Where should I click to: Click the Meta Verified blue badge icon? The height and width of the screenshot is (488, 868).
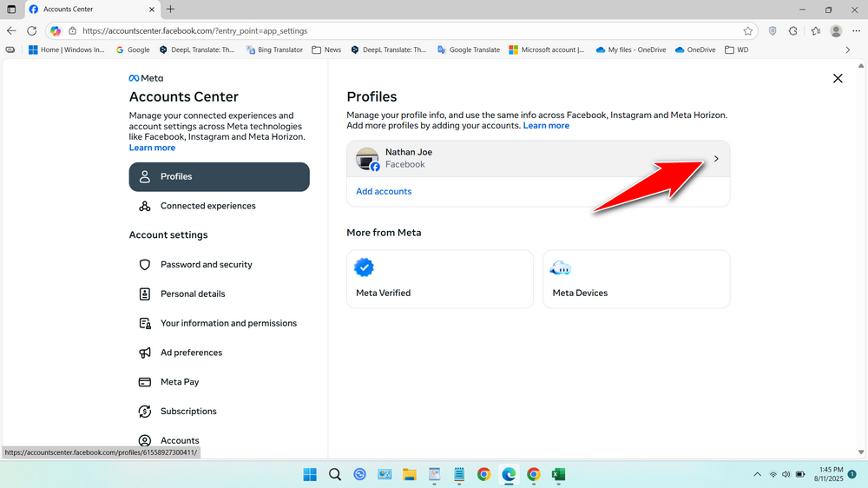tap(364, 267)
